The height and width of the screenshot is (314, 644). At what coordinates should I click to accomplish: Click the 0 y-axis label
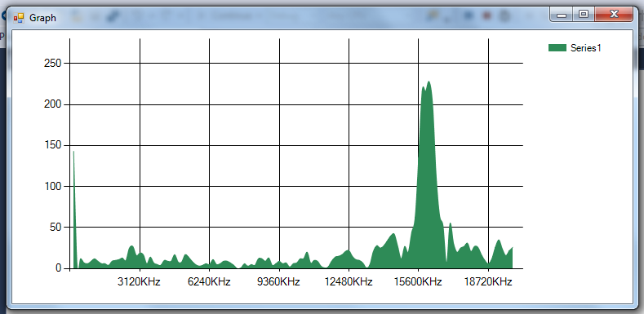pyautogui.click(x=58, y=268)
